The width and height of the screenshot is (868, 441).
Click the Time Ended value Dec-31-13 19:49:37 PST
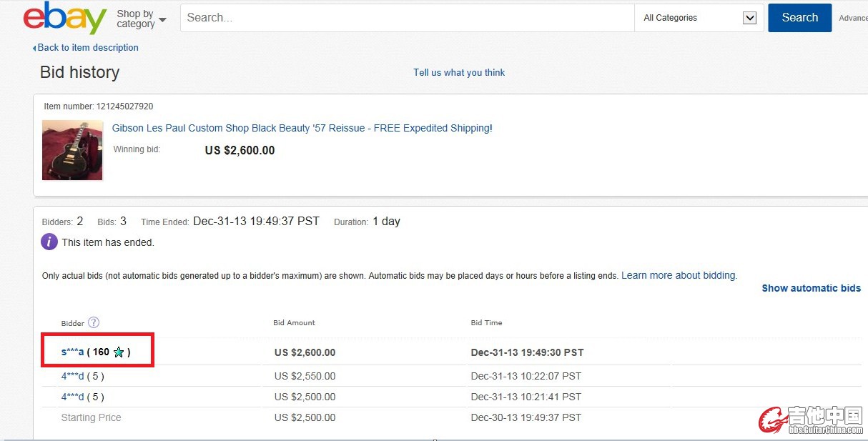[256, 222]
